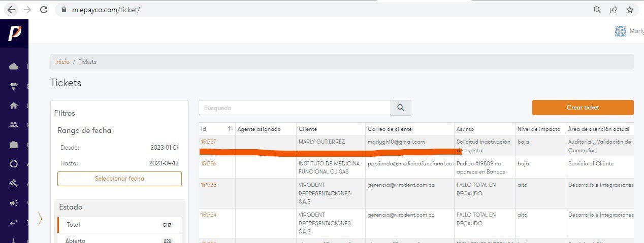Image resolution: width=644 pixels, height=243 pixels.
Task: Open the people group icon in sidebar
Action: pyautogui.click(x=14, y=125)
